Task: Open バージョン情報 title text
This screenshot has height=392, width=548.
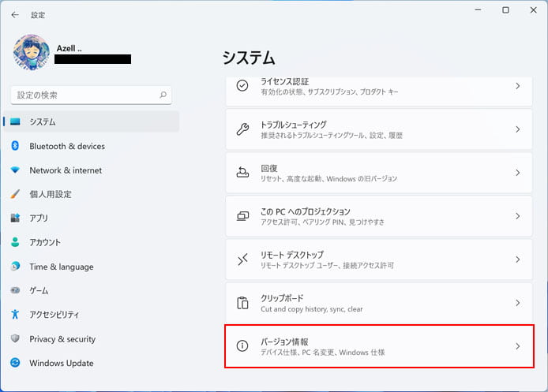Action: (x=284, y=342)
